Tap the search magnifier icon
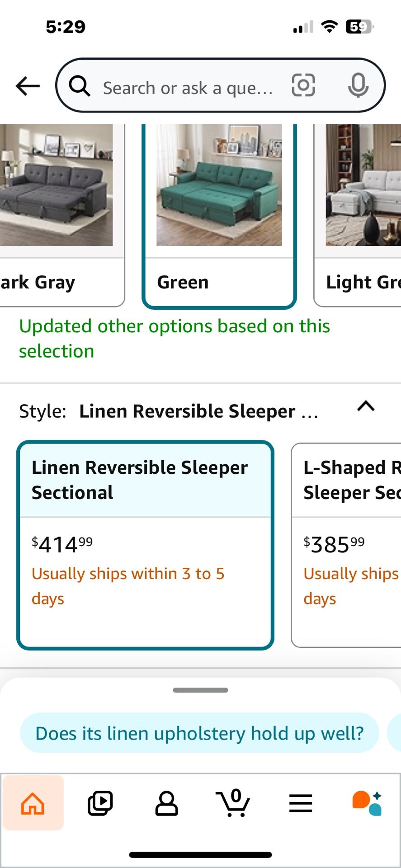This screenshot has height=868, width=401. pyautogui.click(x=80, y=86)
